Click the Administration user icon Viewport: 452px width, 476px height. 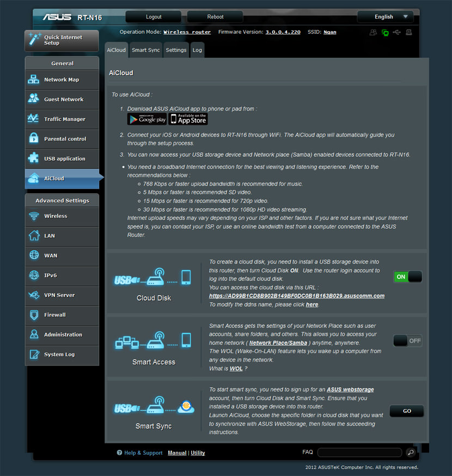point(34,334)
